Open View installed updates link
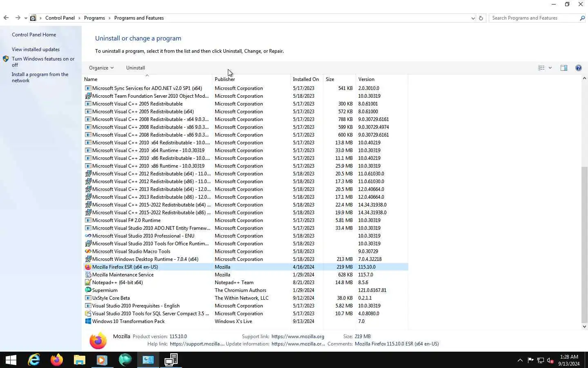This screenshot has height=368, width=588. 36,49
